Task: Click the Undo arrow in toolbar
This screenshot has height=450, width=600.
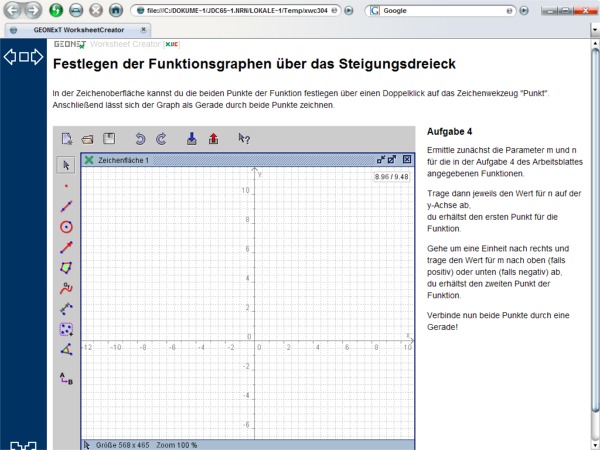Action: tap(140, 139)
